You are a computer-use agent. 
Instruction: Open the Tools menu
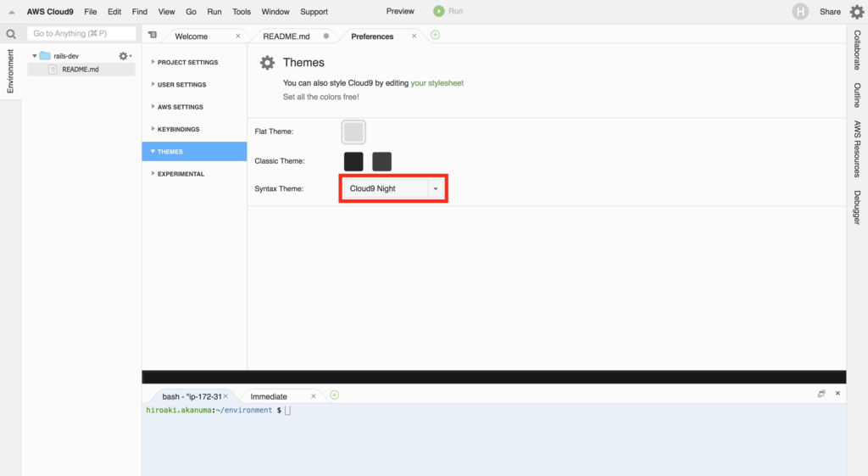coord(242,12)
